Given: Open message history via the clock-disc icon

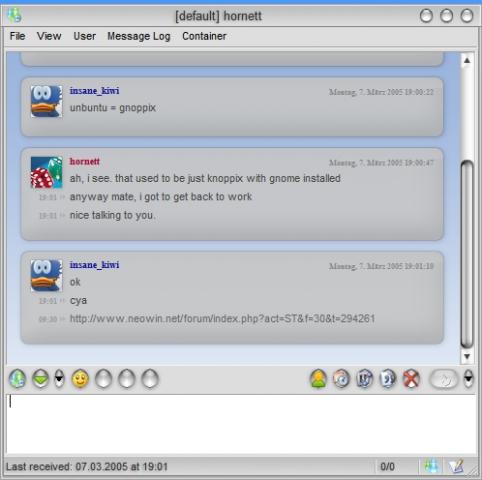Looking at the screenshot, I should tap(342, 379).
